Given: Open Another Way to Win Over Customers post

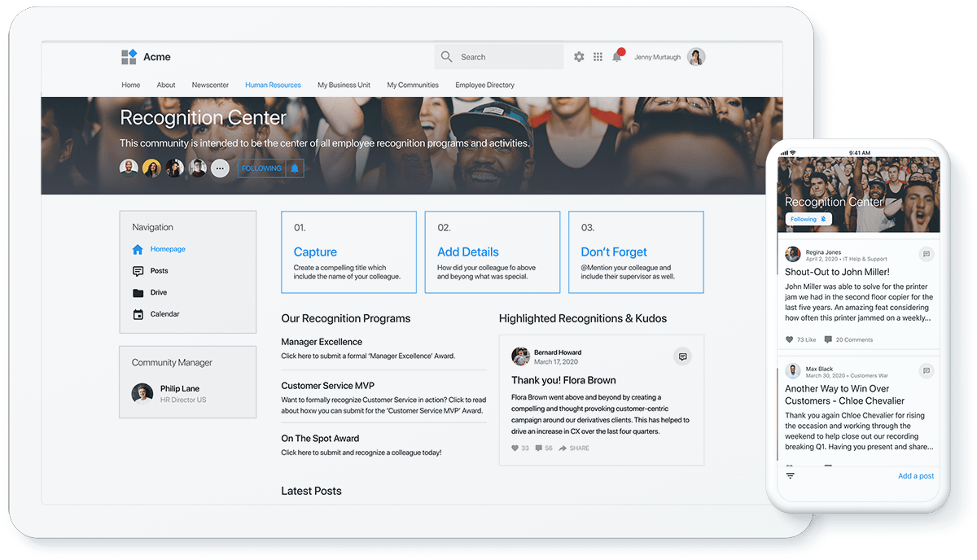Looking at the screenshot, I should 844,395.
